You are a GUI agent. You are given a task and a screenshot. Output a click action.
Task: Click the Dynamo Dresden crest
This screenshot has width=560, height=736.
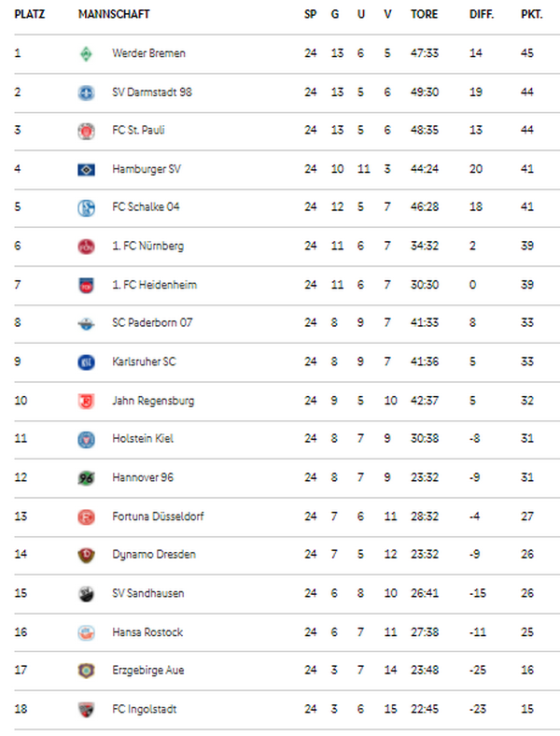86,555
